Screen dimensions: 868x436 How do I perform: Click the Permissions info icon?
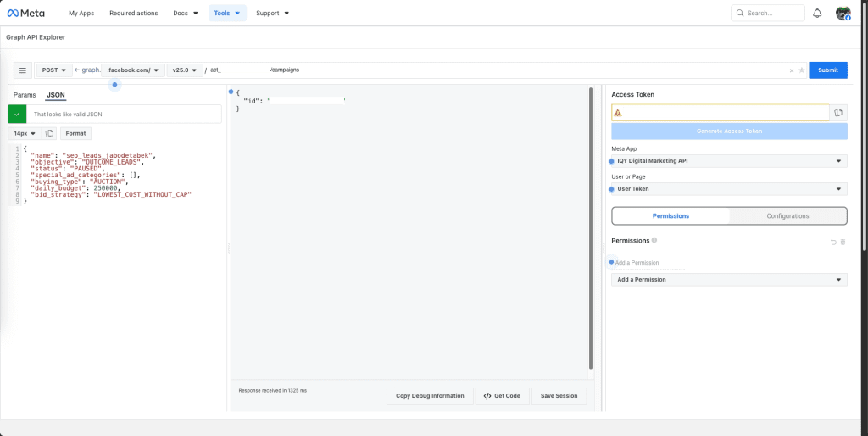coord(654,240)
